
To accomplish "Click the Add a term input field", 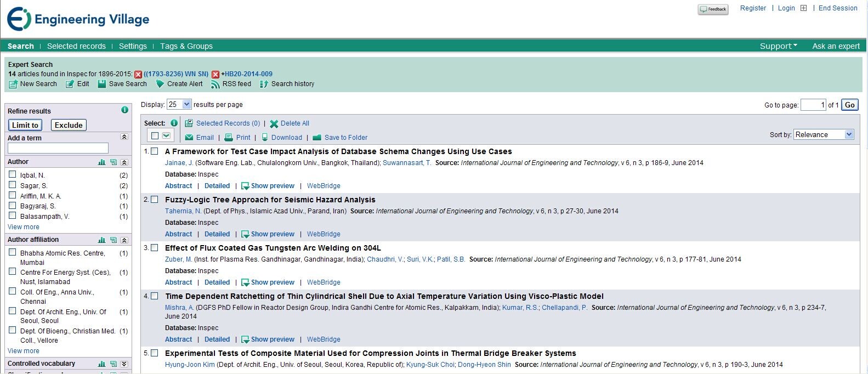I will click(x=58, y=148).
